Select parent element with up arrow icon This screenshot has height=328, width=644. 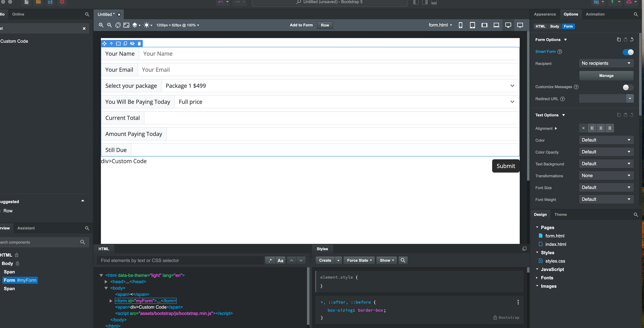[x=111, y=44]
